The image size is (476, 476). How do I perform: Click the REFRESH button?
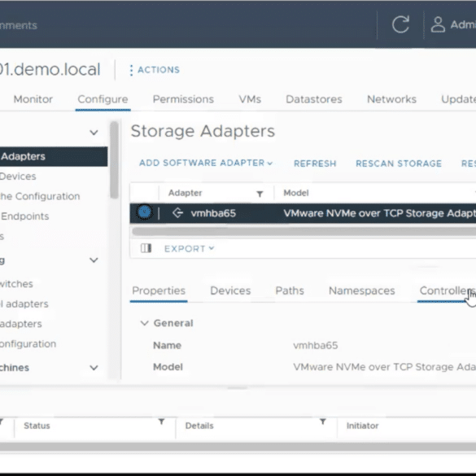point(315,164)
